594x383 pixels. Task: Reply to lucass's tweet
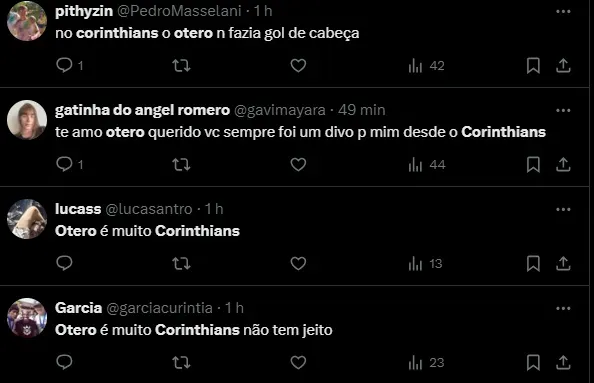[x=64, y=263]
